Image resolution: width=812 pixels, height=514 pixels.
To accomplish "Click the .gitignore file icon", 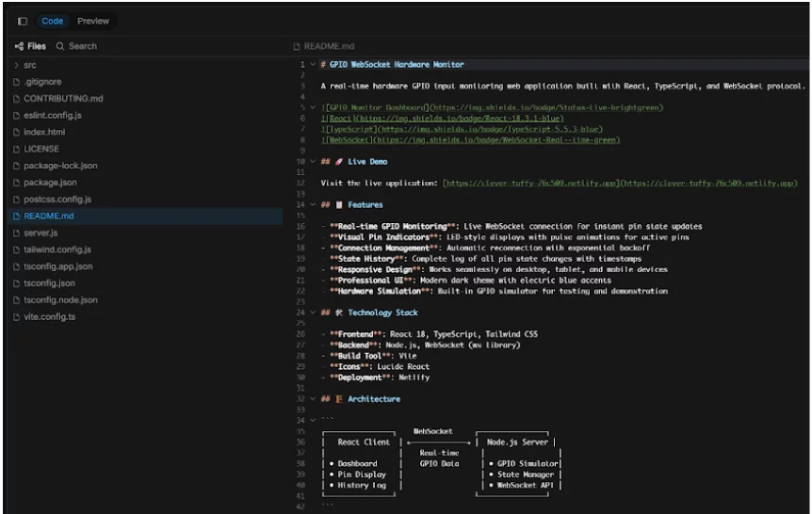I will tap(16, 82).
